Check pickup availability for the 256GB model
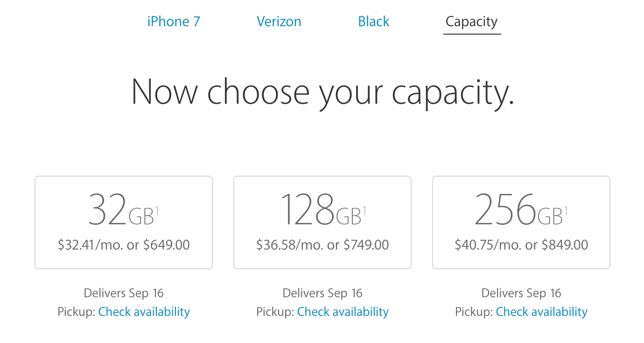 pyautogui.click(x=542, y=312)
